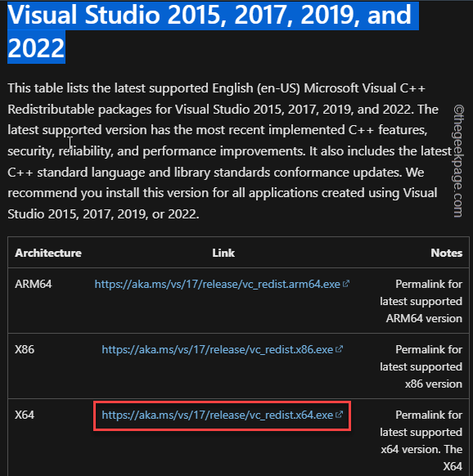Image resolution: width=473 pixels, height=476 pixels.
Task: Click the paragraph starting 'This table lists'
Action: tap(229, 151)
